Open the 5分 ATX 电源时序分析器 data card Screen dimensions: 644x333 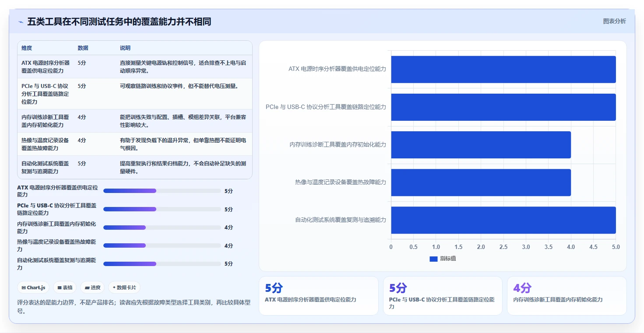click(x=318, y=295)
